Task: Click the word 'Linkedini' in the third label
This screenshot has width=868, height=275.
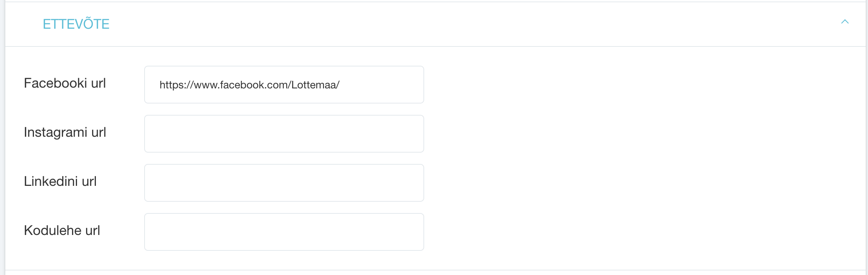Action: click(x=51, y=181)
